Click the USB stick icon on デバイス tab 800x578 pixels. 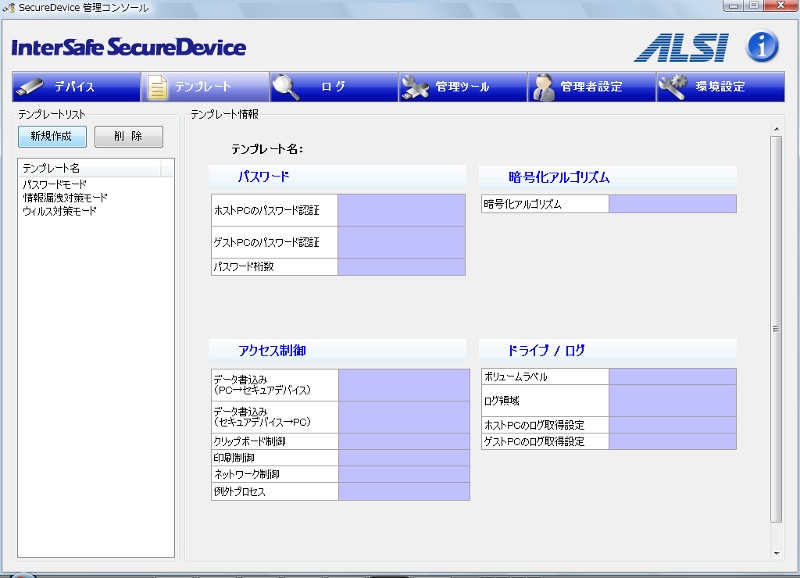pos(29,87)
